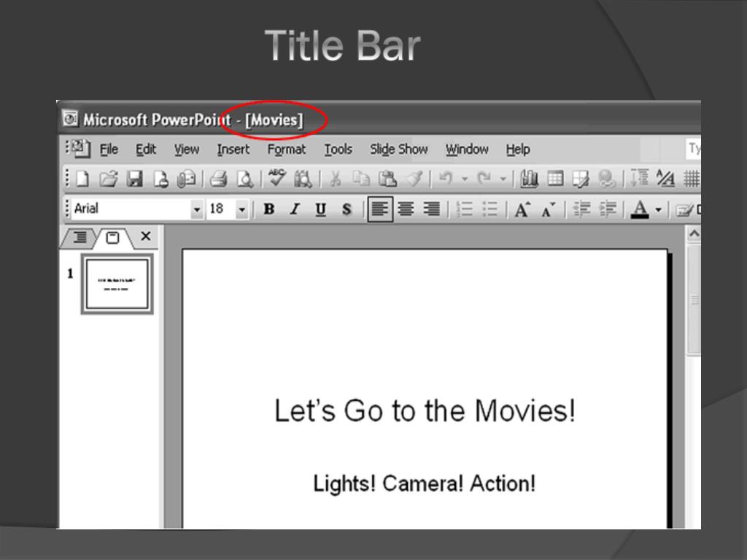Open the Slide Show menu
The height and width of the screenshot is (560, 747).
pyautogui.click(x=399, y=149)
